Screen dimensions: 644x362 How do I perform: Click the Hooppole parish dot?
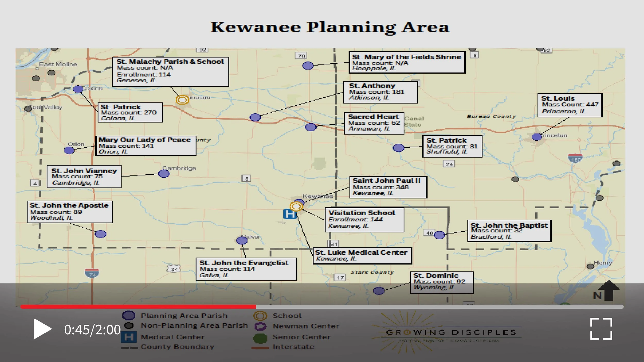308,66
